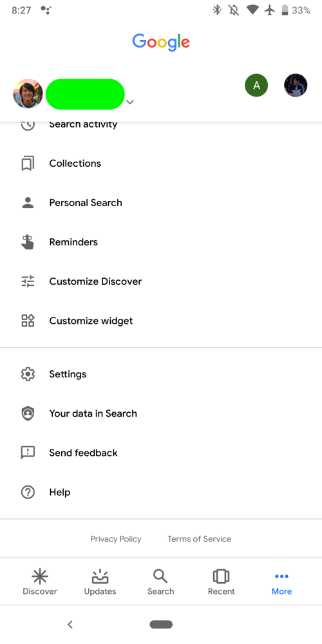Switch to the Search tab
The height and width of the screenshot is (644, 322).
point(160,582)
